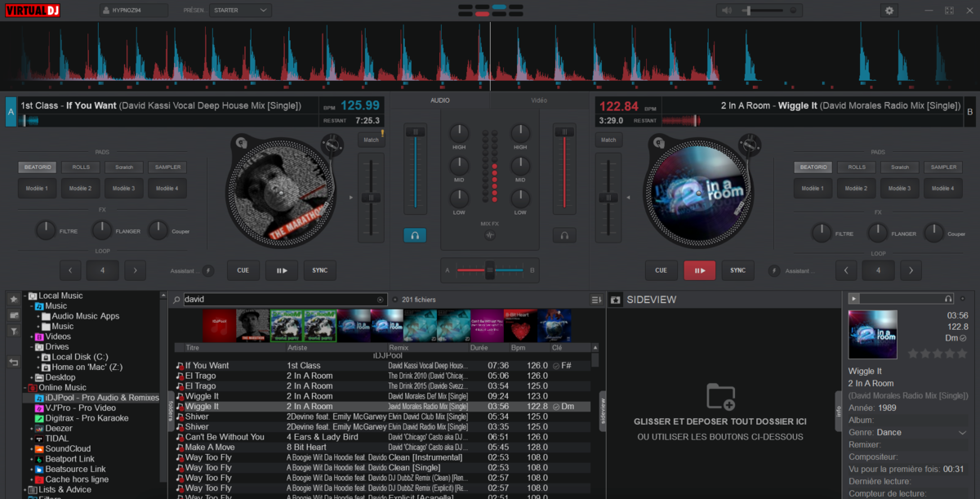
Task: Halve the loop length on deck A
Action: click(x=70, y=270)
